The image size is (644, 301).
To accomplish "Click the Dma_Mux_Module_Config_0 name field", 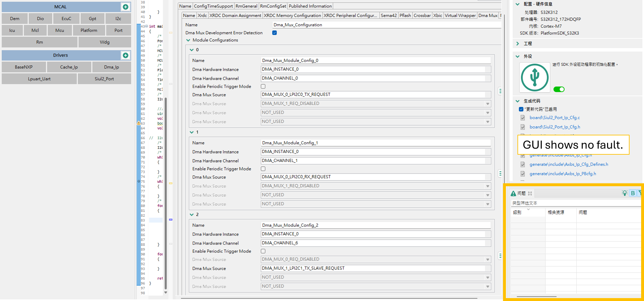I will coord(376,60).
